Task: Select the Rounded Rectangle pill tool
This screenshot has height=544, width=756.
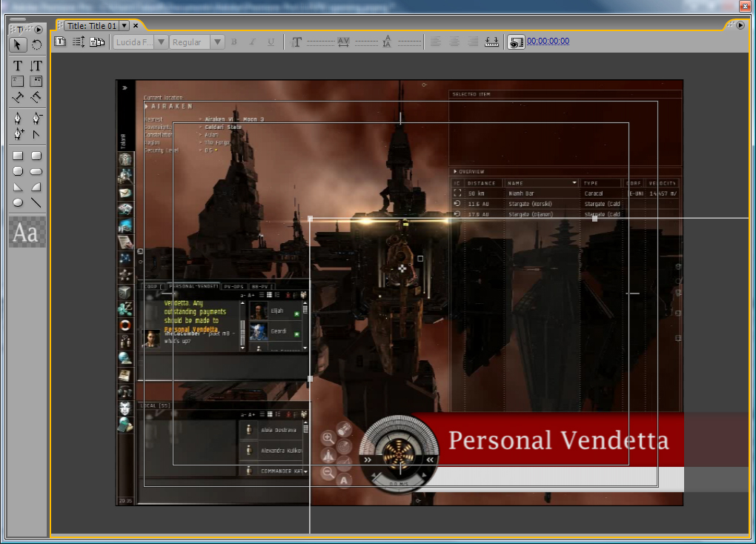Action: point(36,171)
